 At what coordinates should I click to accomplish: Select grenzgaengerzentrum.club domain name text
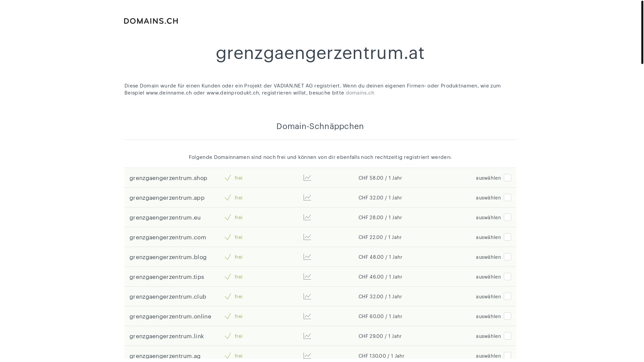168,297
